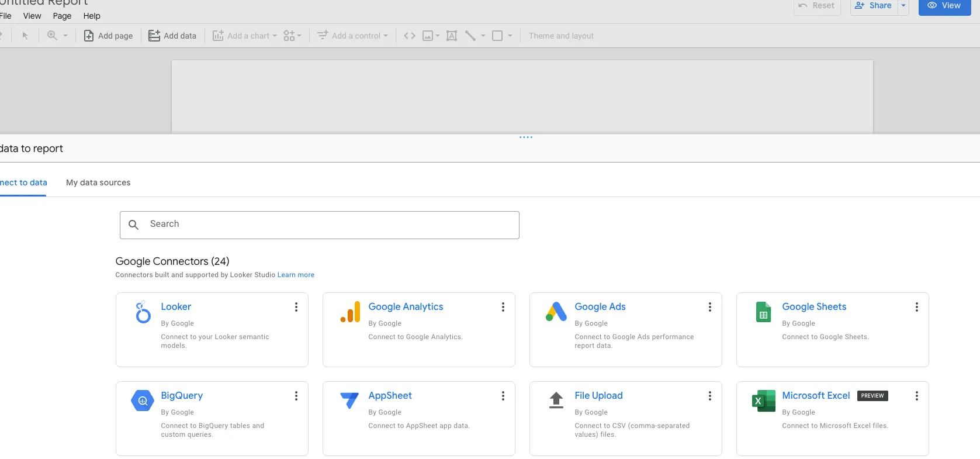Open Theme and layout panel
Viewport: 980px width, 459px height.
(x=561, y=36)
